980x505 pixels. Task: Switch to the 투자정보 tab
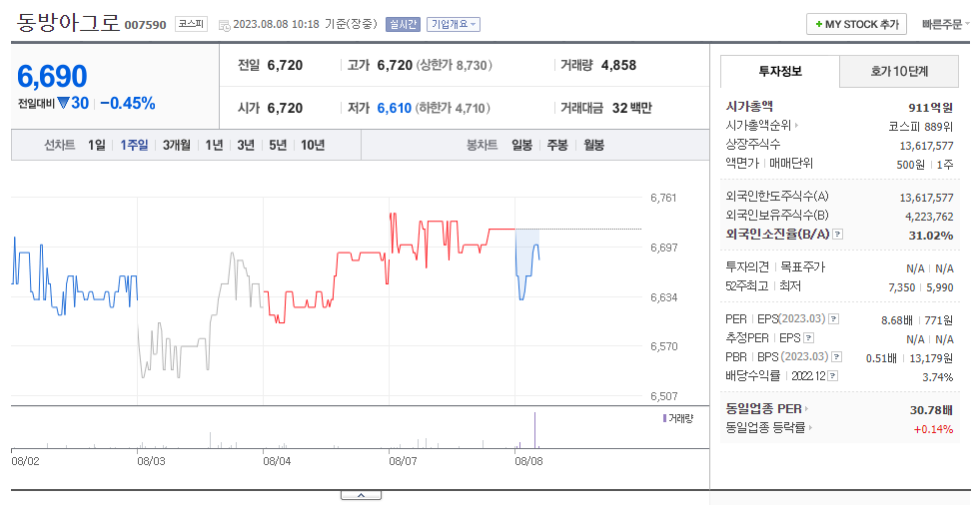pos(780,71)
